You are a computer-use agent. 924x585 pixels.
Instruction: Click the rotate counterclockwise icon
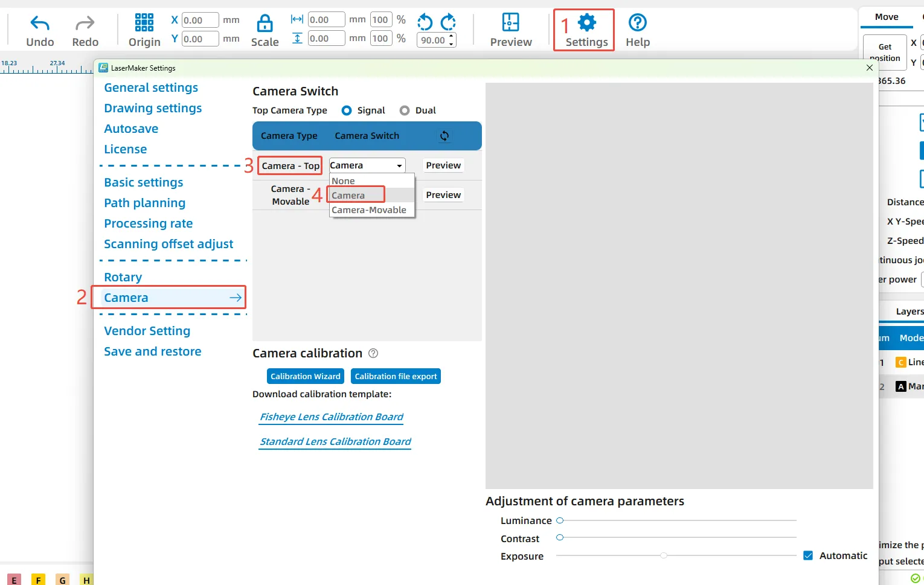coord(425,22)
